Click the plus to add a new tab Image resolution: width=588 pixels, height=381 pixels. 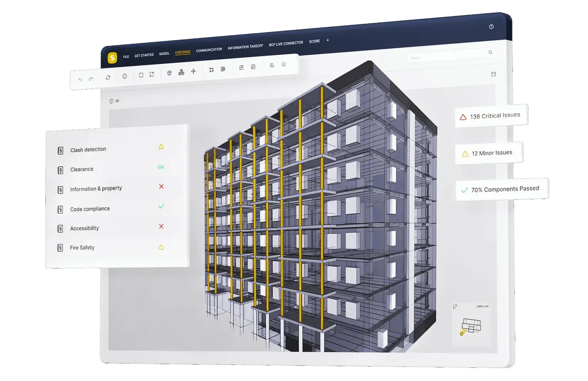(x=327, y=40)
